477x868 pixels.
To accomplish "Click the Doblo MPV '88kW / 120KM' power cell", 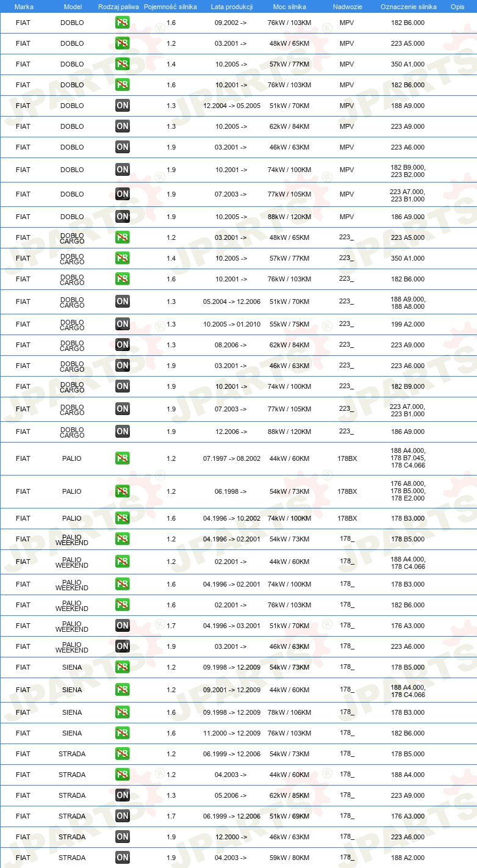I will [289, 217].
